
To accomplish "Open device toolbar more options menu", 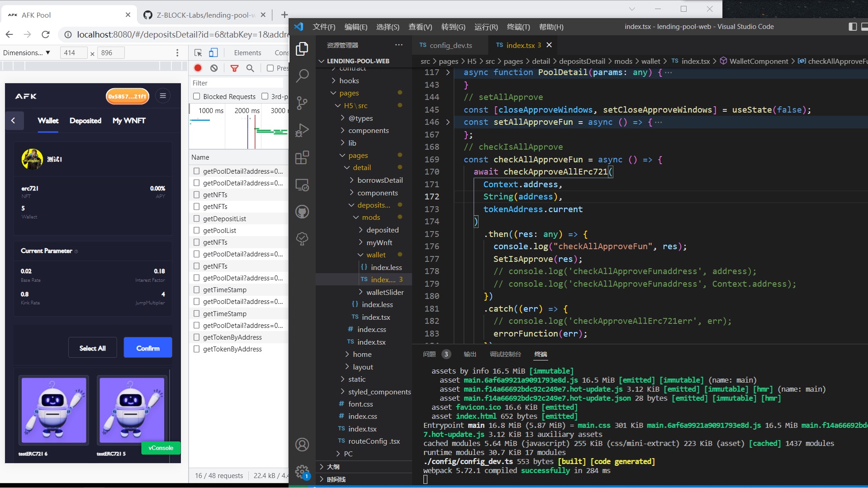I will tap(177, 53).
